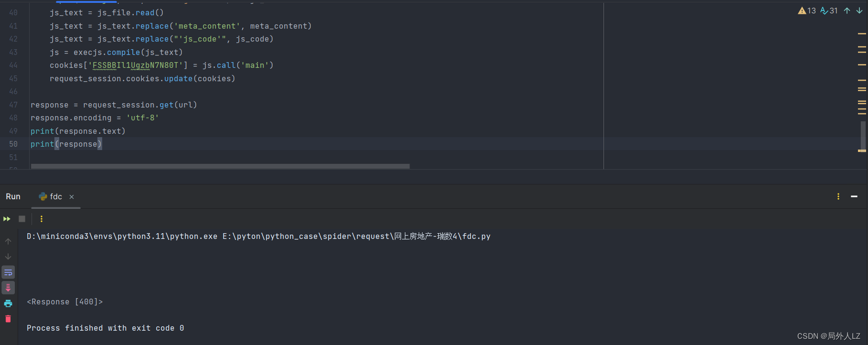Clear all console output

point(8,319)
